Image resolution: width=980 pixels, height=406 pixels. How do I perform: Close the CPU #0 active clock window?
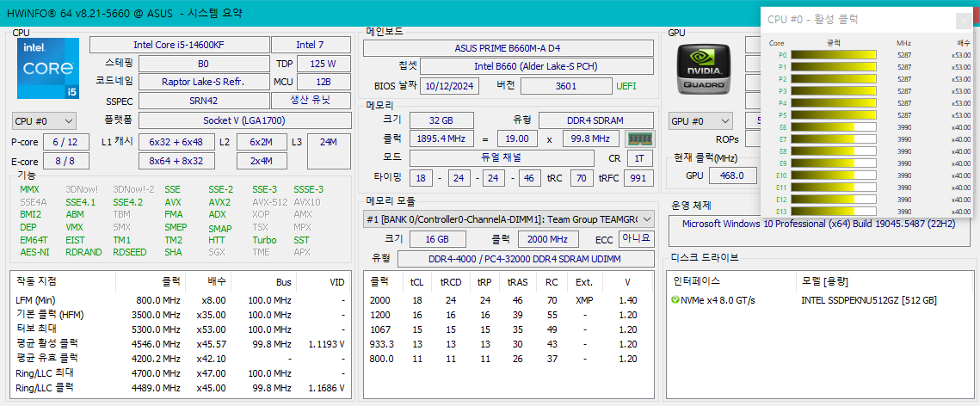(x=965, y=21)
